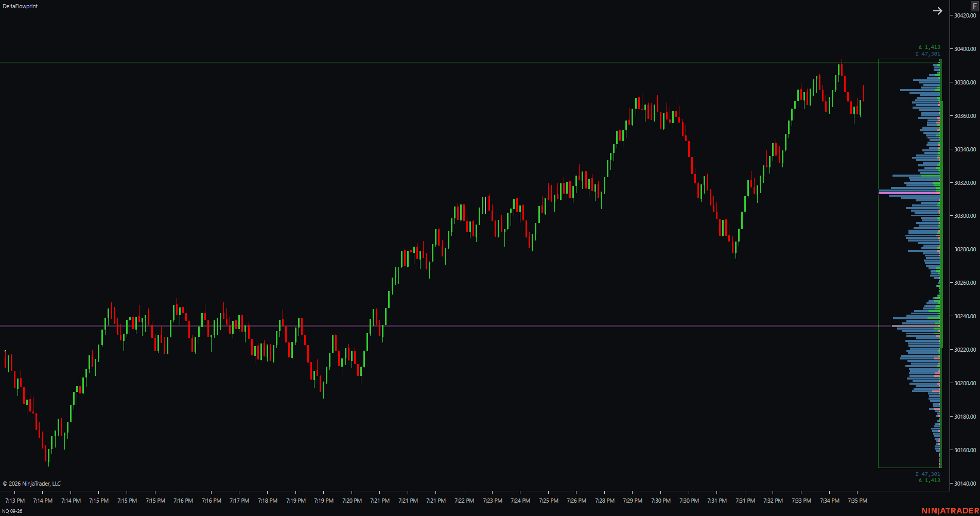
Task: Click the 7:13 PM time axis label
Action: (15, 501)
